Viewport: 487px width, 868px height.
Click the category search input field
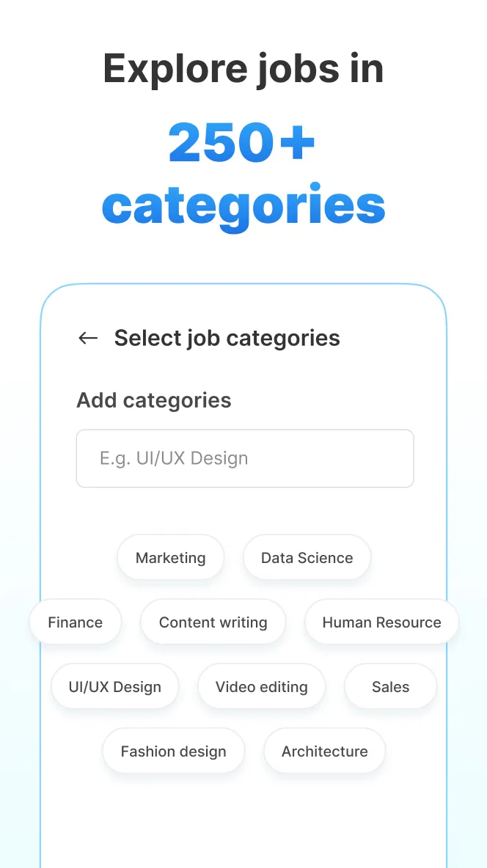244,458
